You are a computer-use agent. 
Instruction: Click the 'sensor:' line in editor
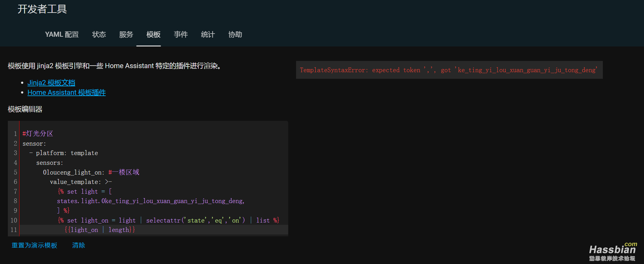click(34, 143)
